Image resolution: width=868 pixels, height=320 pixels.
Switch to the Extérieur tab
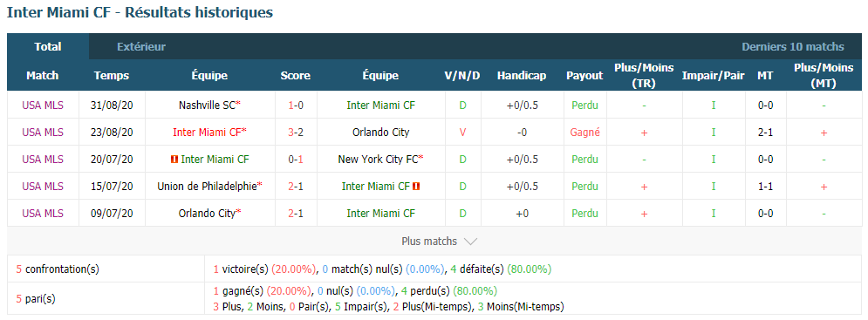(141, 47)
